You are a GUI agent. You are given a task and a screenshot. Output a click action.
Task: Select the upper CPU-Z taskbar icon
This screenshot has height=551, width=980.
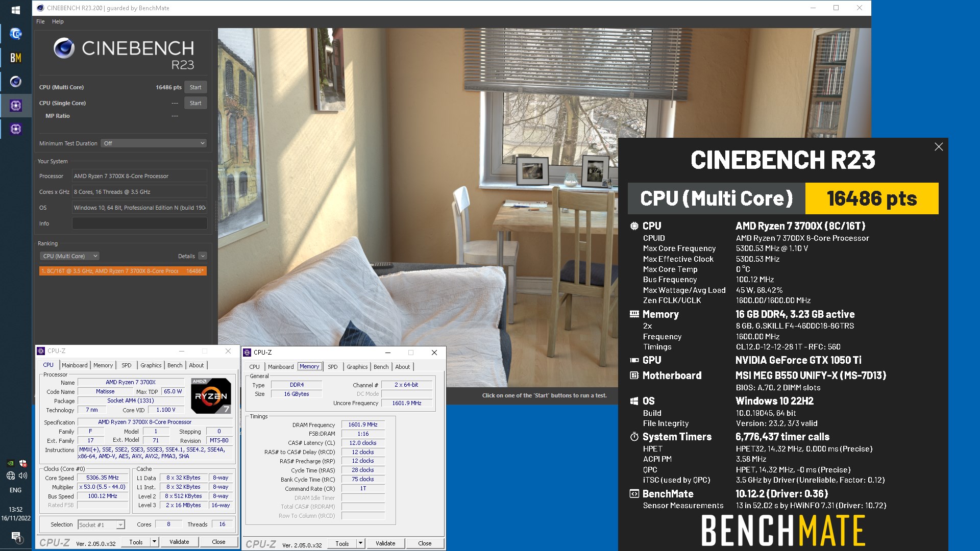(x=15, y=106)
